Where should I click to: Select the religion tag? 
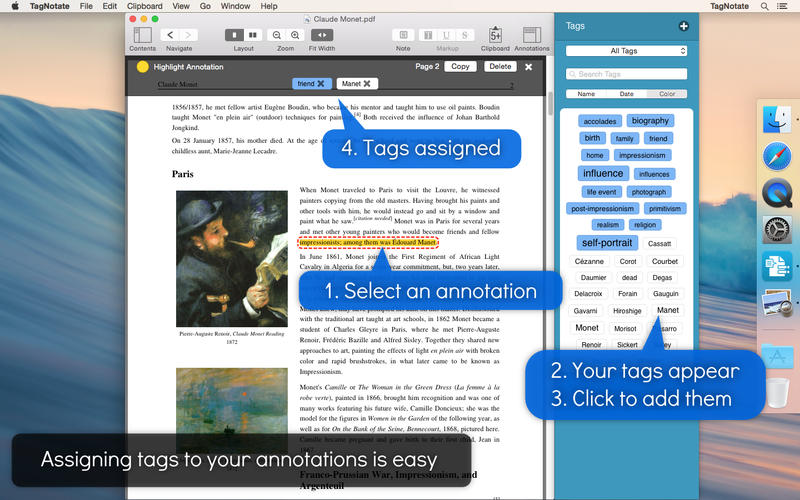tap(645, 225)
